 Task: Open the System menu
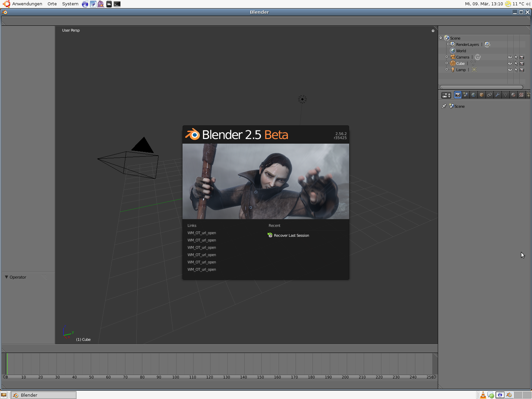pyautogui.click(x=70, y=4)
